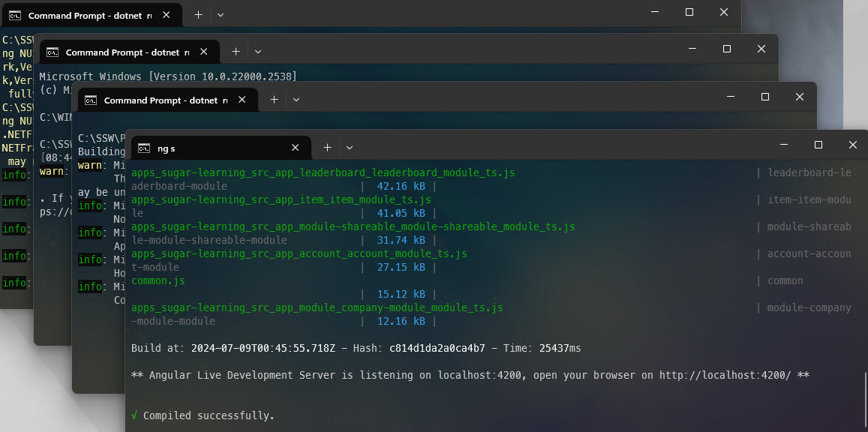
Task: Maximize the backmost Command Prompt window
Action: click(689, 12)
